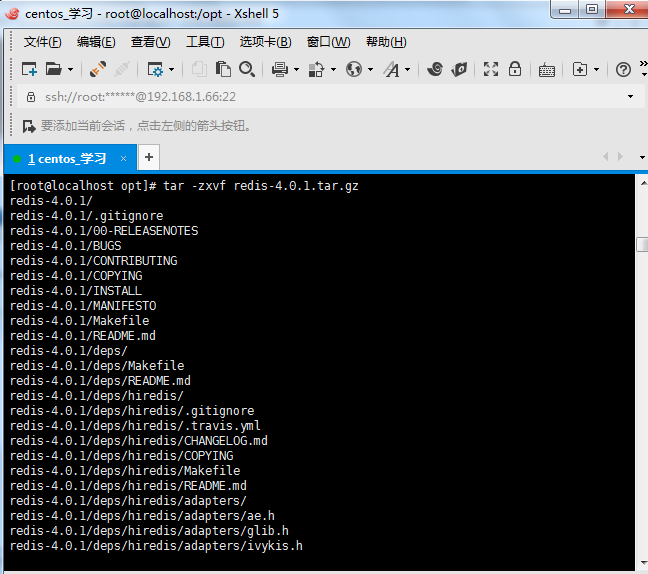Expand the Encoding globe dropdown arrow
Image resolution: width=648 pixels, height=574 pixels.
(370, 69)
